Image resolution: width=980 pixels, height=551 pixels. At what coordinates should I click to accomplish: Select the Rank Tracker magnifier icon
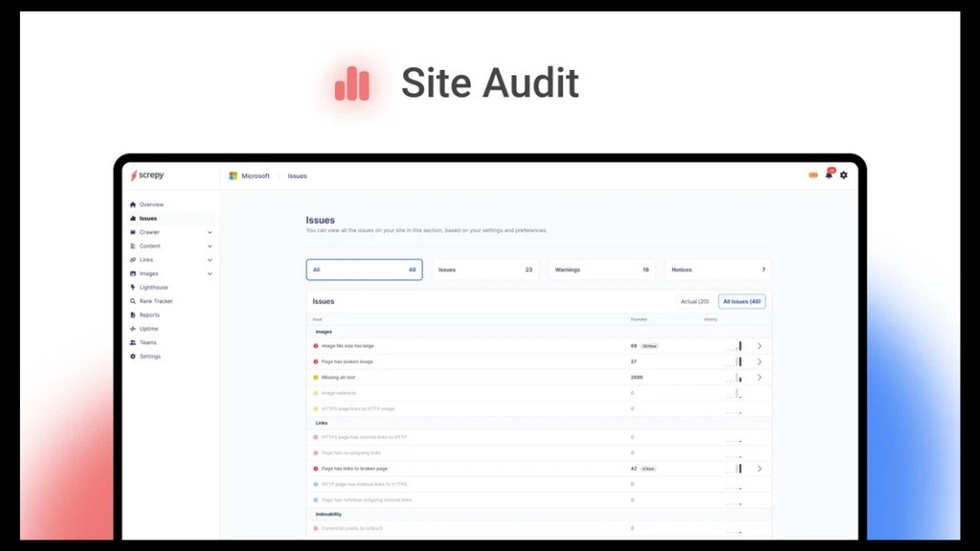pyautogui.click(x=131, y=300)
